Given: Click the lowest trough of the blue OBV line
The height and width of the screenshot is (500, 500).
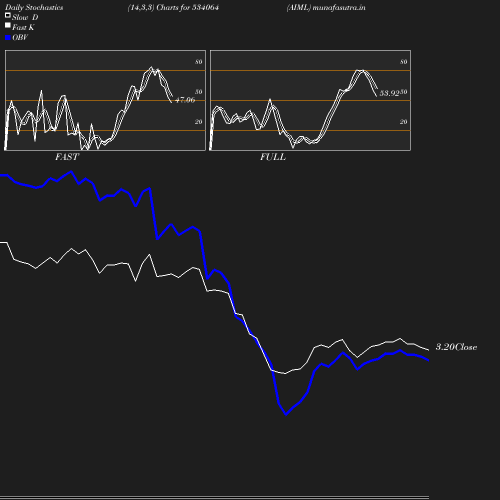Looking at the screenshot, I should pos(286,415).
